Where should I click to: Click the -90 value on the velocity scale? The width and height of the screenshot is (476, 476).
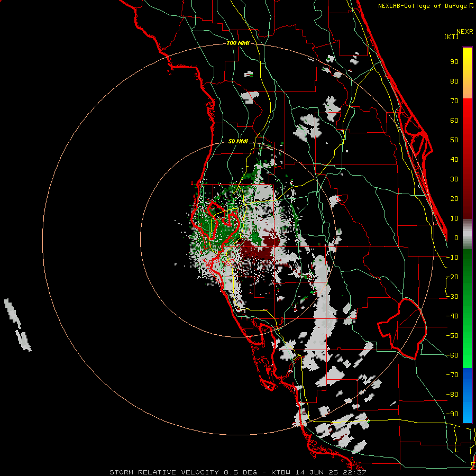(452, 414)
